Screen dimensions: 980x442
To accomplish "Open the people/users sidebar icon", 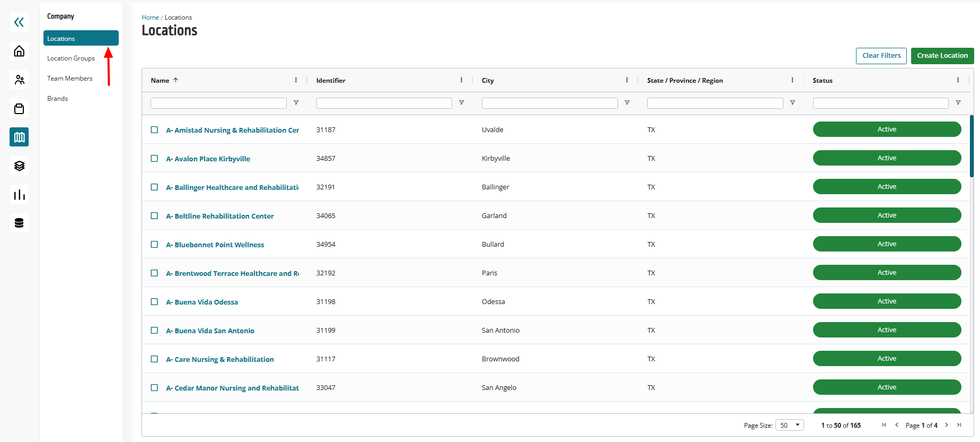I will pos(19,80).
